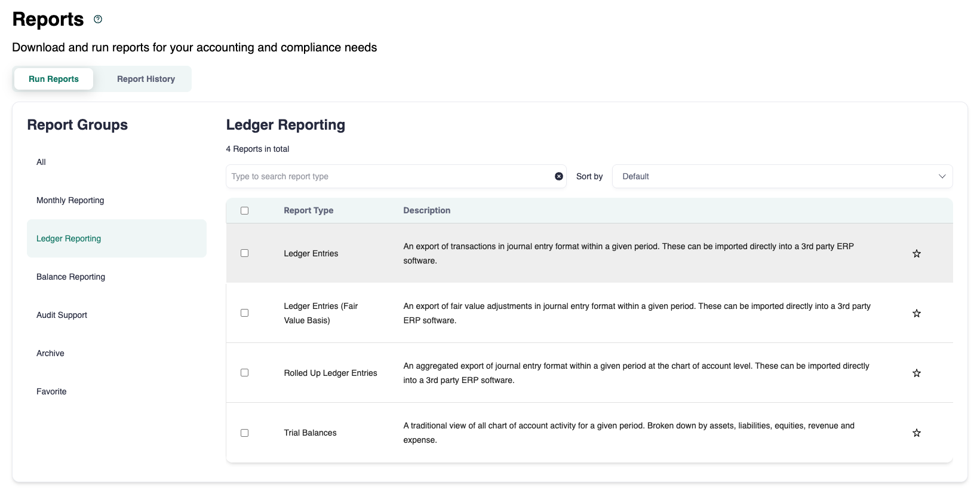Select the Run Reports tab

point(54,79)
